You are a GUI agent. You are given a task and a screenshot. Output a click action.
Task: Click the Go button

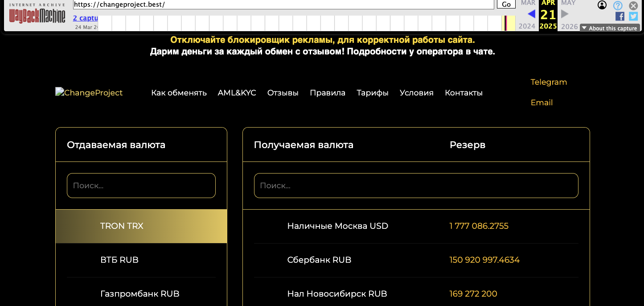pyautogui.click(x=506, y=4)
